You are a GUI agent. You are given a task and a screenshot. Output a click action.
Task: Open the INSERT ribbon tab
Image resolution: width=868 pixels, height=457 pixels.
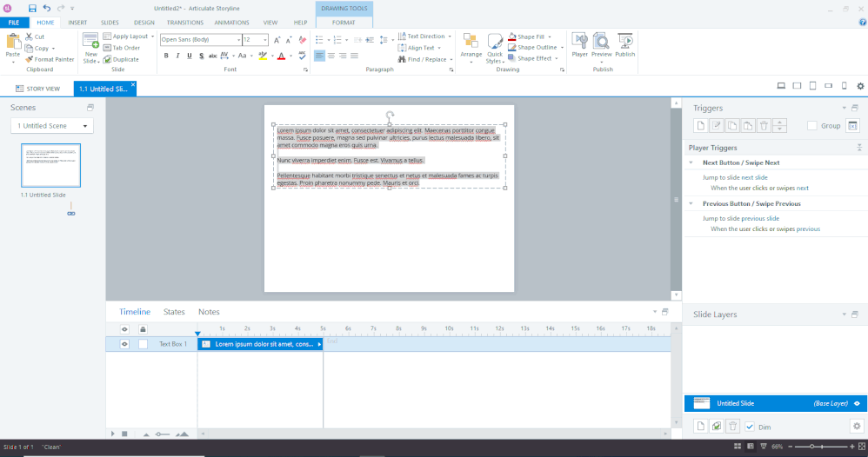77,22
